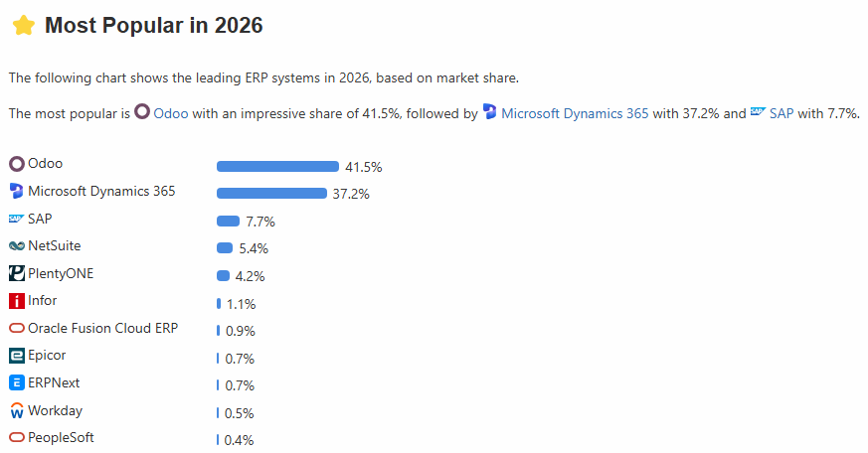Screen dimensions: 868x453
Task: Select the NetSuite chart label
Action: pos(55,245)
